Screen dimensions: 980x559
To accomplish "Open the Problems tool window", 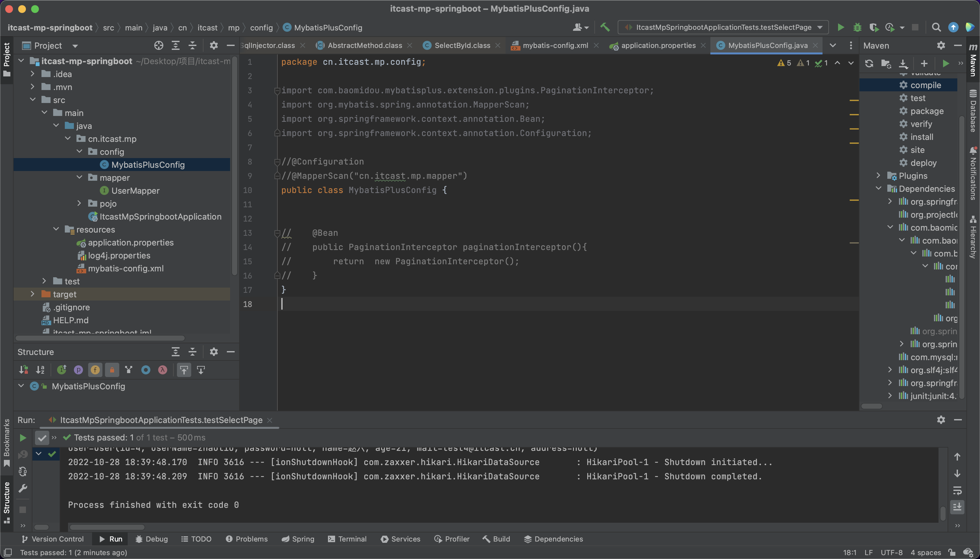I will pos(247,539).
